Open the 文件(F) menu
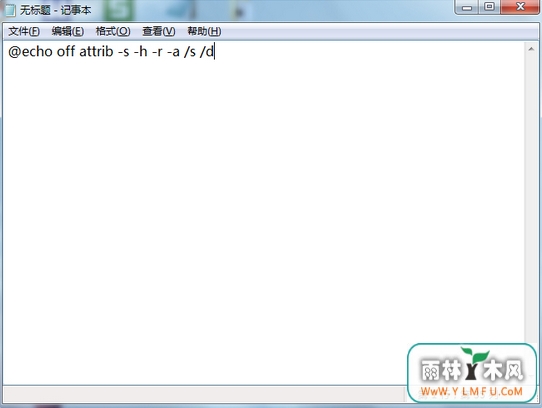 coord(24,31)
